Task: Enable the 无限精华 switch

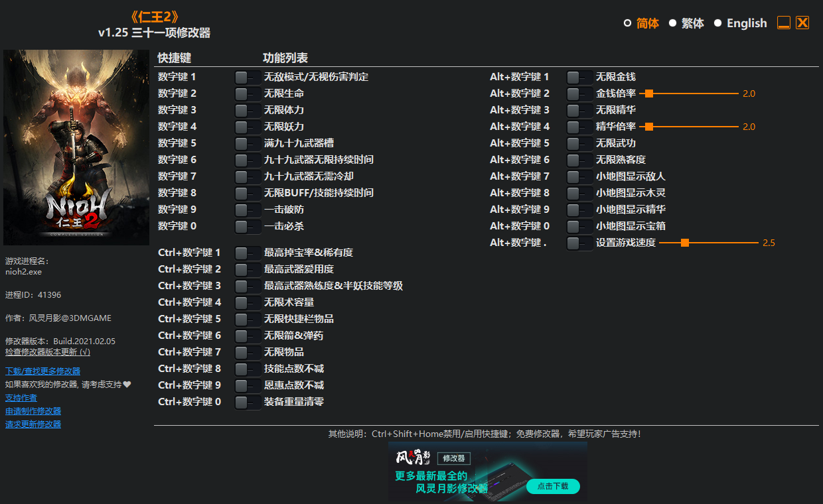Action: click(x=579, y=109)
